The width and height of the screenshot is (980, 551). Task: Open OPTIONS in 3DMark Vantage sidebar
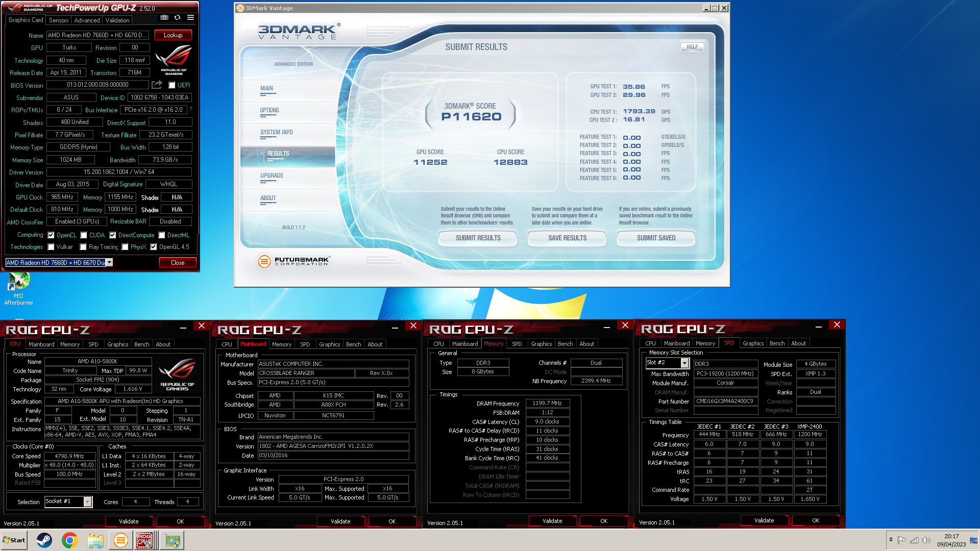(x=269, y=111)
